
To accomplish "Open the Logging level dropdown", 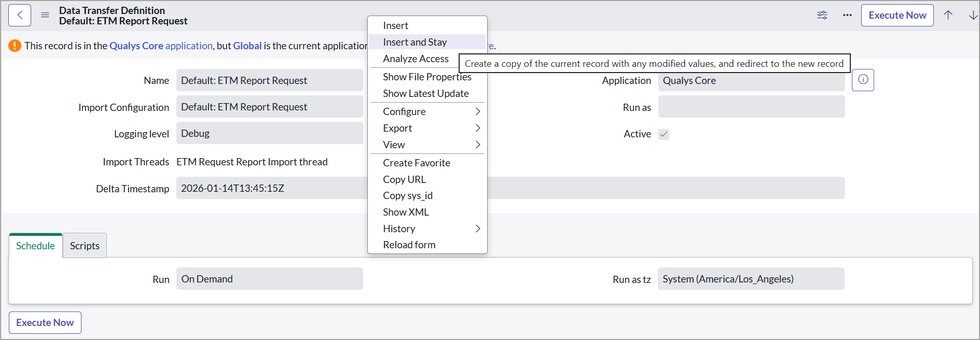I will (270, 133).
